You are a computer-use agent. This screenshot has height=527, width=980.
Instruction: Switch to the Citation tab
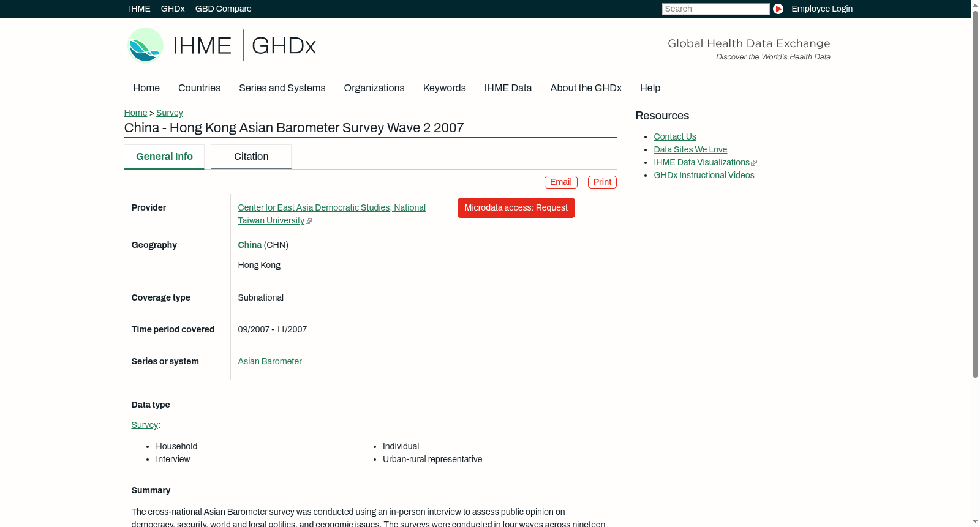[251, 157]
